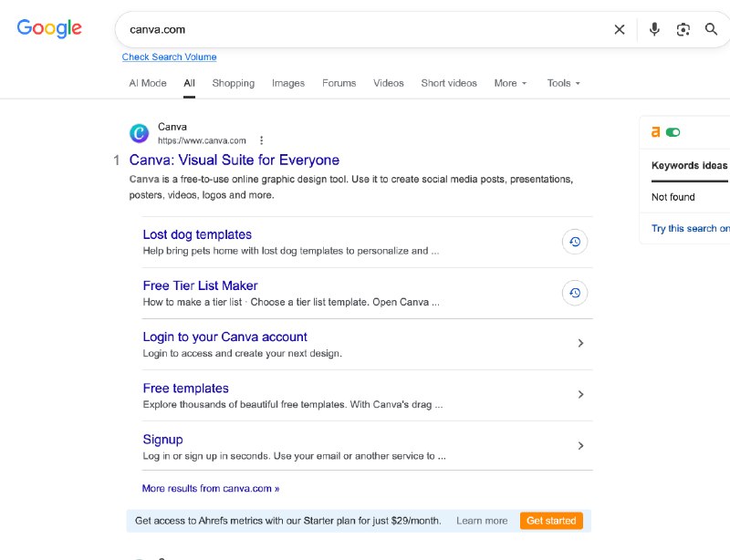This screenshot has width=730, height=560.
Task: Click the Canva favicon logo
Action: tap(139, 133)
